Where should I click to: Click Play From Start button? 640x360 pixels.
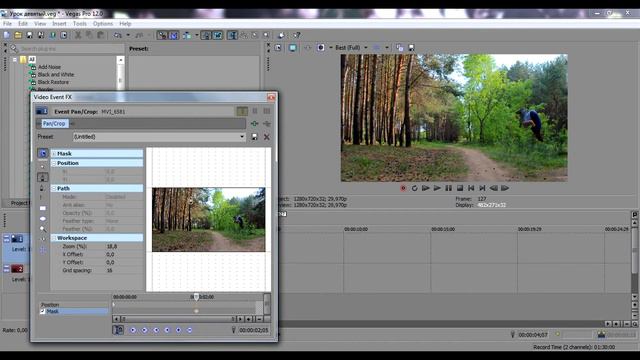click(x=426, y=188)
